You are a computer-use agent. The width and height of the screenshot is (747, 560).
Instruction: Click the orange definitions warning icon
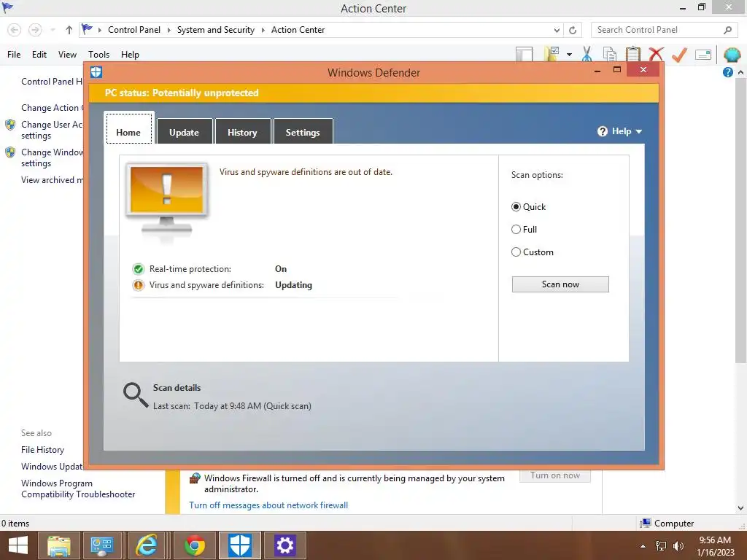138,285
